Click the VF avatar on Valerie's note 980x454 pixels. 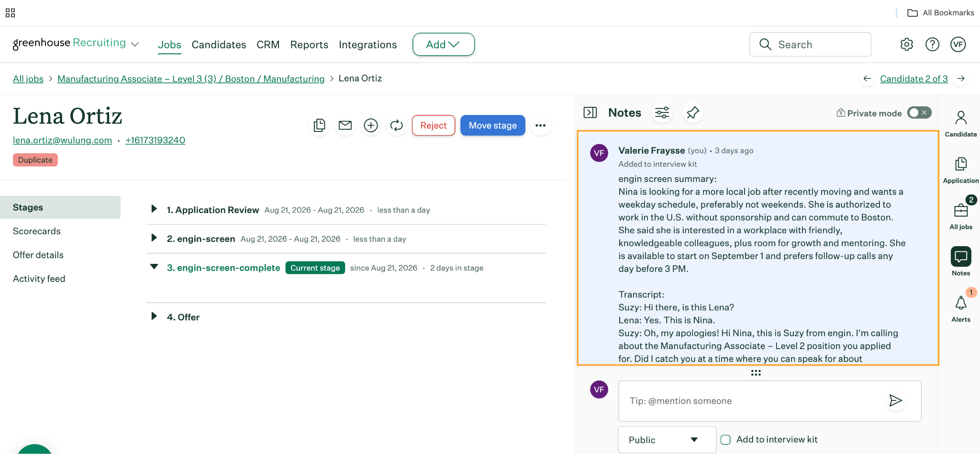tap(599, 153)
